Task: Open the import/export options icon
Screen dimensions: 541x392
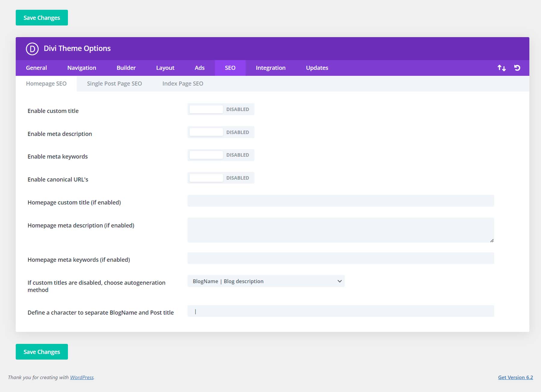Action: coord(502,68)
